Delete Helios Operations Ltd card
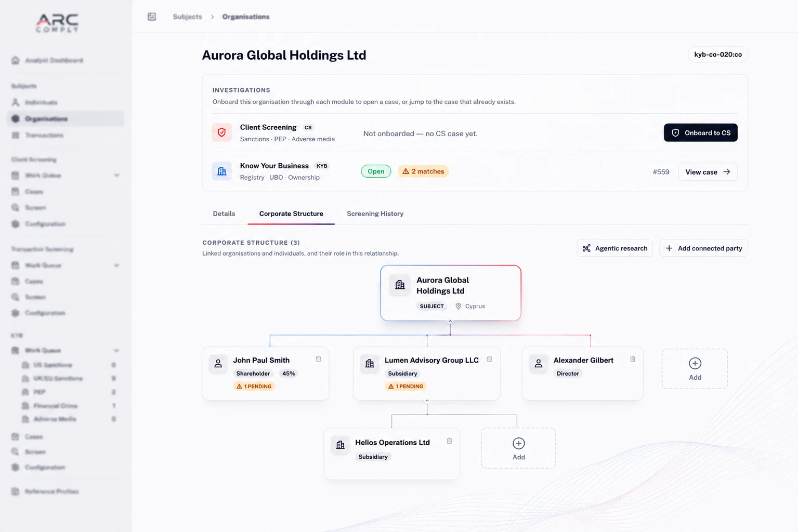 click(x=449, y=441)
